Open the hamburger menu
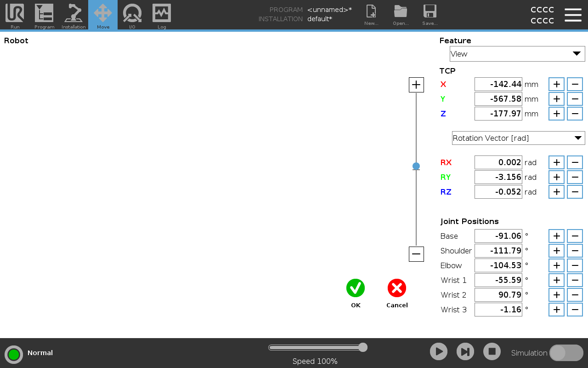 [573, 15]
